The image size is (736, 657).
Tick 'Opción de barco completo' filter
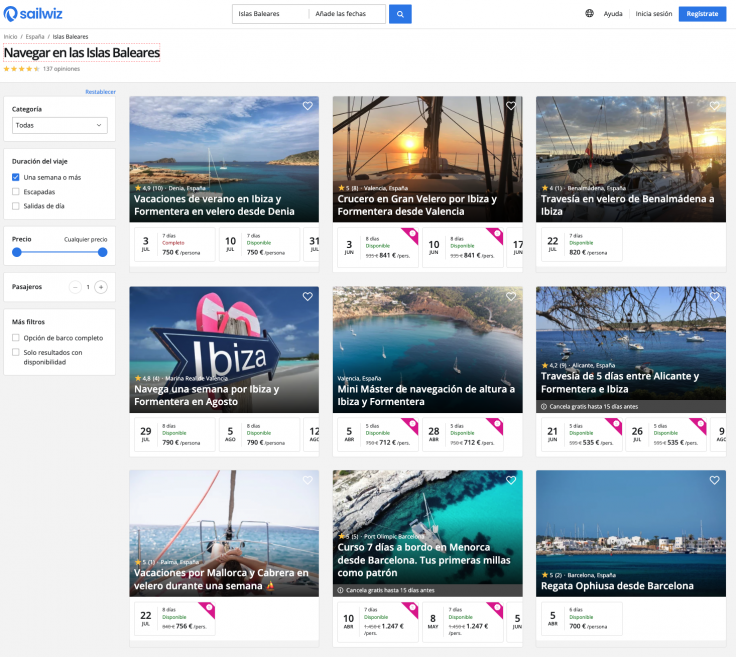point(16,338)
